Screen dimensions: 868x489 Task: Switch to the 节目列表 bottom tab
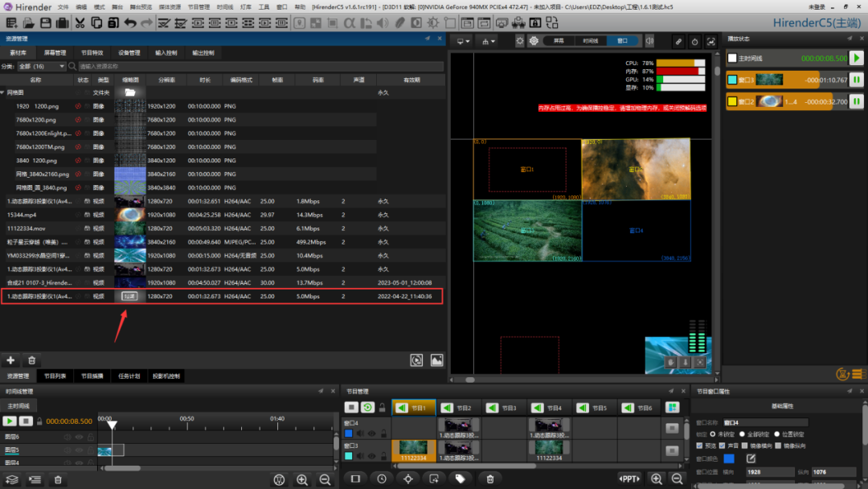(55, 376)
